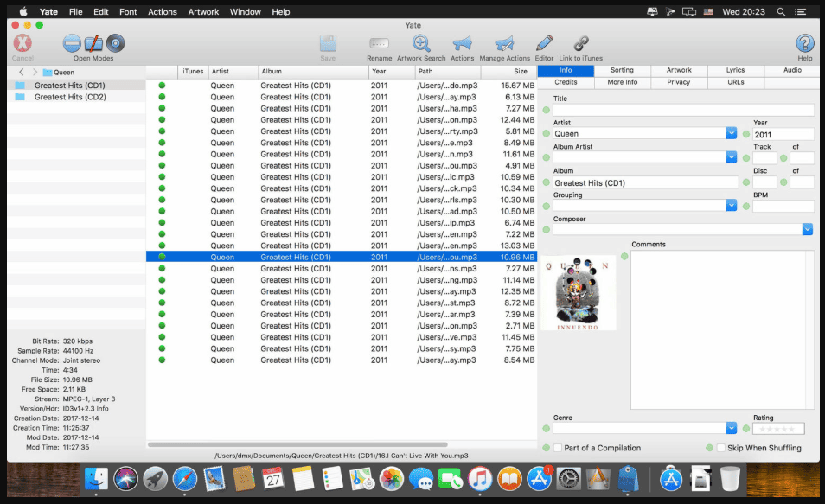825x504 pixels.
Task: Open Trash from the dock
Action: 730,479
